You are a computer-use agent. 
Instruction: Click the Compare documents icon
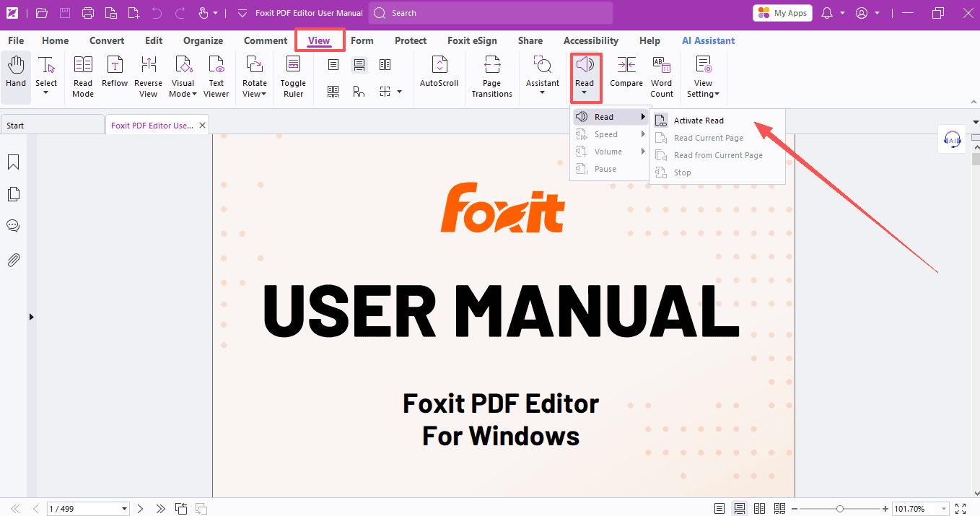pos(626,65)
